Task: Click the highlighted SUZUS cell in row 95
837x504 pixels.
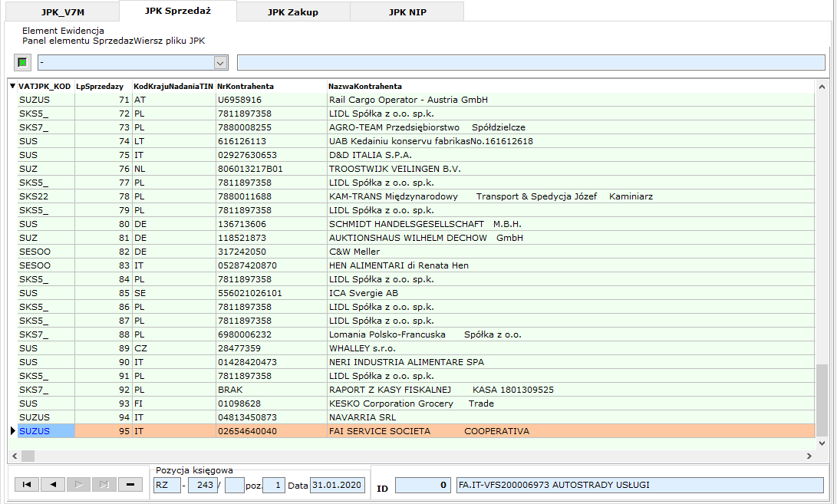Action: click(46, 431)
